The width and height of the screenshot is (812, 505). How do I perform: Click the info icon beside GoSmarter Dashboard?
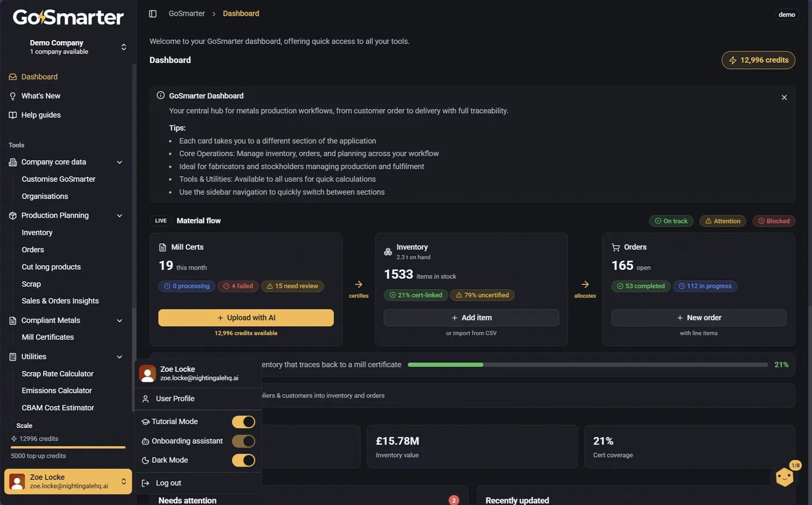(161, 95)
